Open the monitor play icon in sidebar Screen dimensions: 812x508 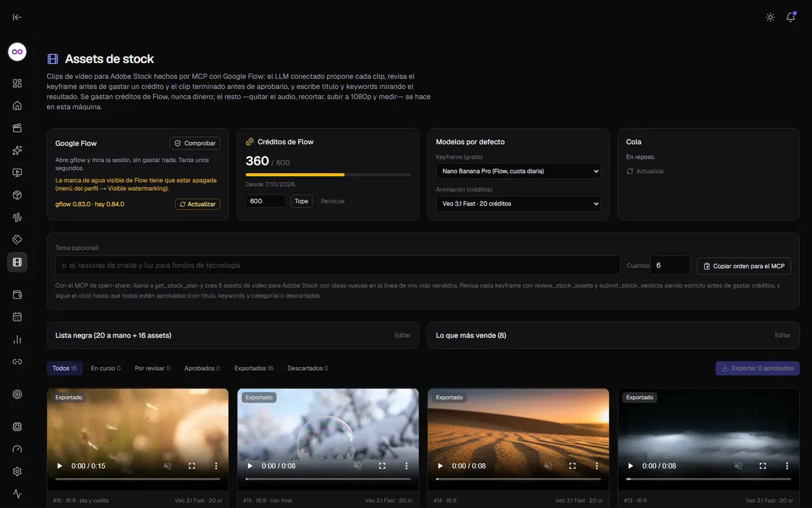tap(17, 173)
